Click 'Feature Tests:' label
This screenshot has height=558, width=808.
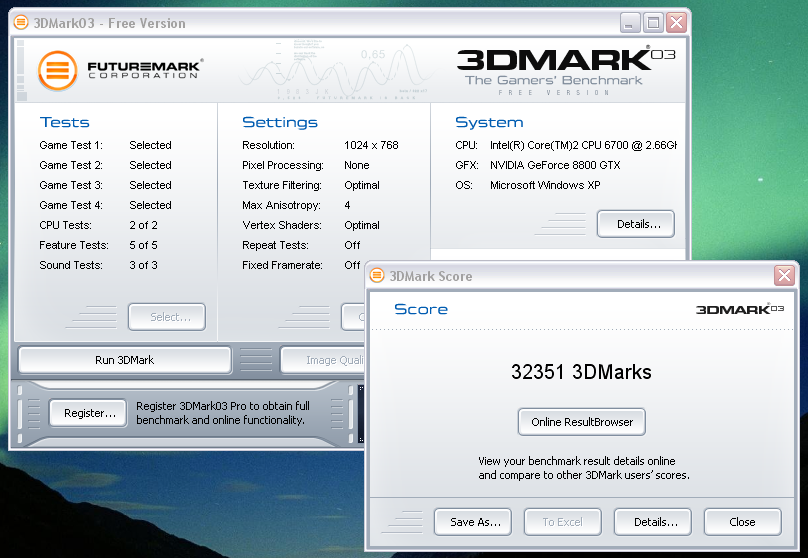[74, 245]
